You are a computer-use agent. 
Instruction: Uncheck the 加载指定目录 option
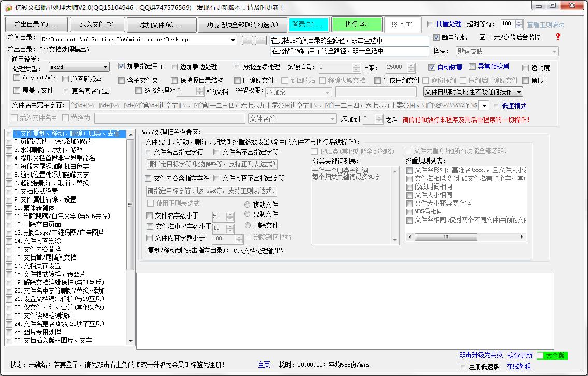point(122,66)
